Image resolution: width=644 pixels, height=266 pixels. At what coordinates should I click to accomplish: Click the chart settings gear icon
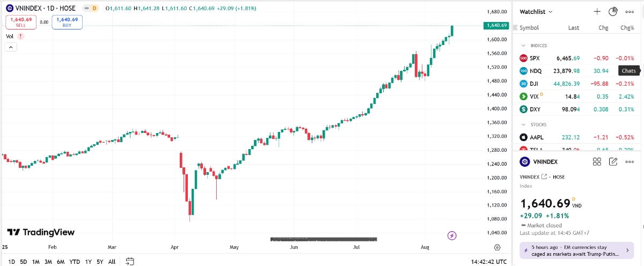click(497, 247)
